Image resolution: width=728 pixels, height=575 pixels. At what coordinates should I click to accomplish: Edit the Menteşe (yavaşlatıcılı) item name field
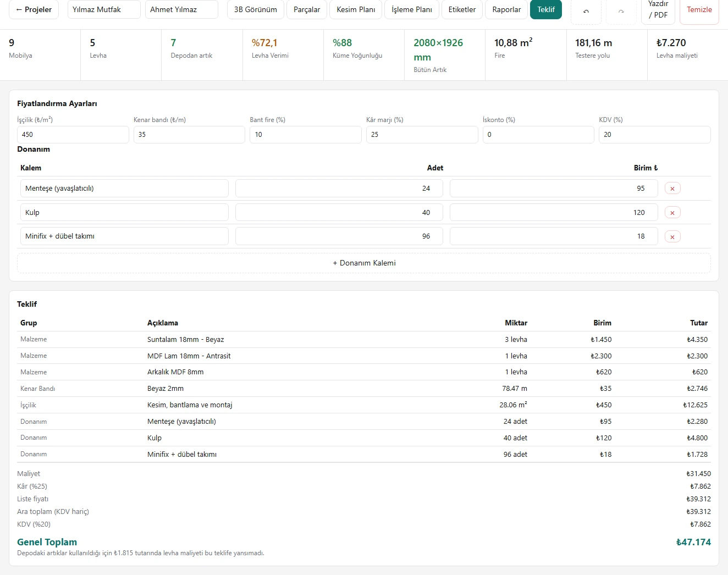pos(124,189)
